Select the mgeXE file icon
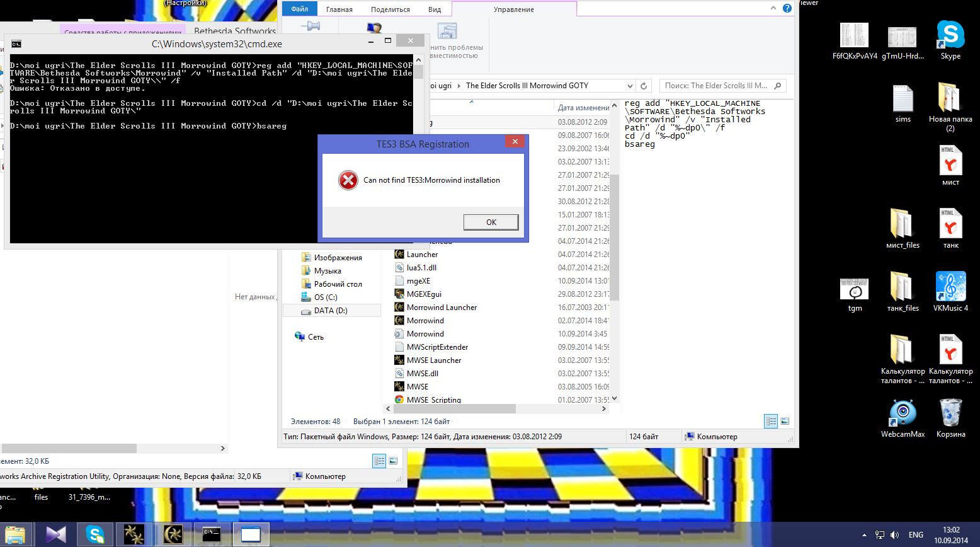Image resolution: width=980 pixels, height=547 pixels. coord(399,281)
